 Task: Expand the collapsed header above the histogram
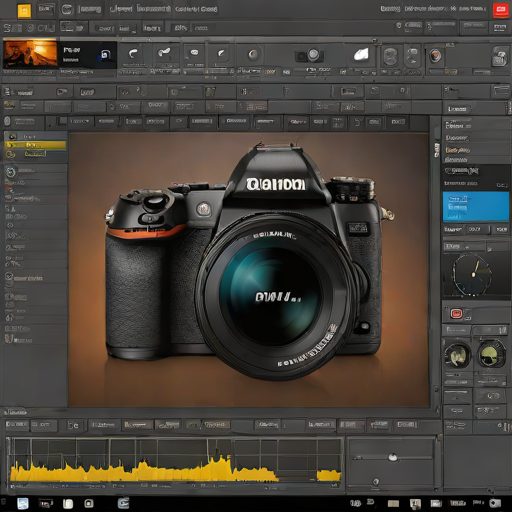click(16, 412)
